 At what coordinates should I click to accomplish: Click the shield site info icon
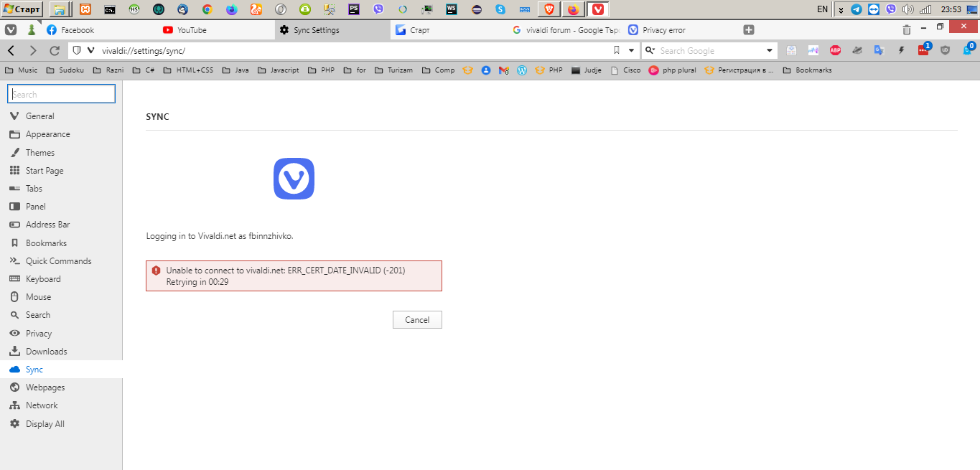click(77, 50)
